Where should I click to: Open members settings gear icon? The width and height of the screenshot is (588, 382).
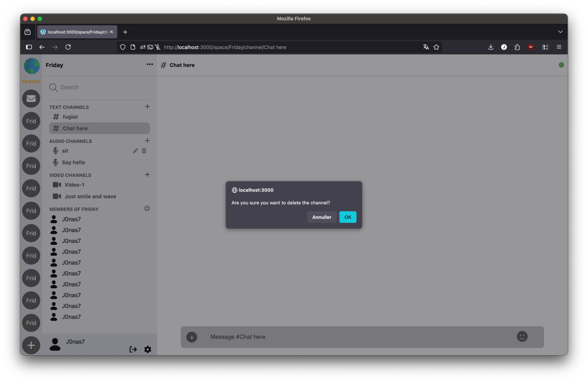[147, 208]
